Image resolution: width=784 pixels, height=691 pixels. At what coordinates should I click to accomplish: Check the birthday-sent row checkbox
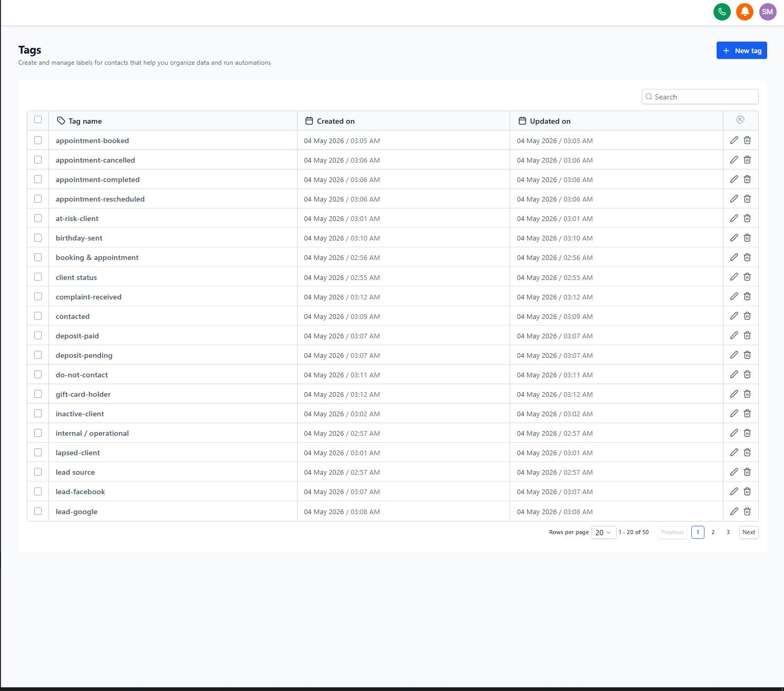click(x=38, y=238)
